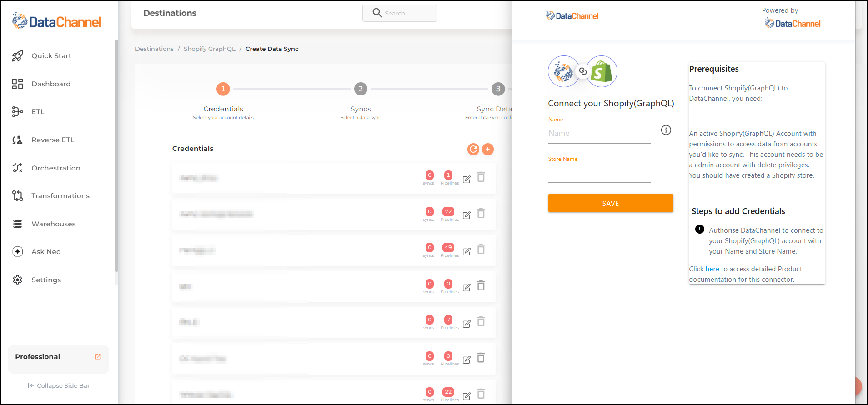Delete the credential with 1 pipeline
This screenshot has width=868, height=405.
[481, 177]
